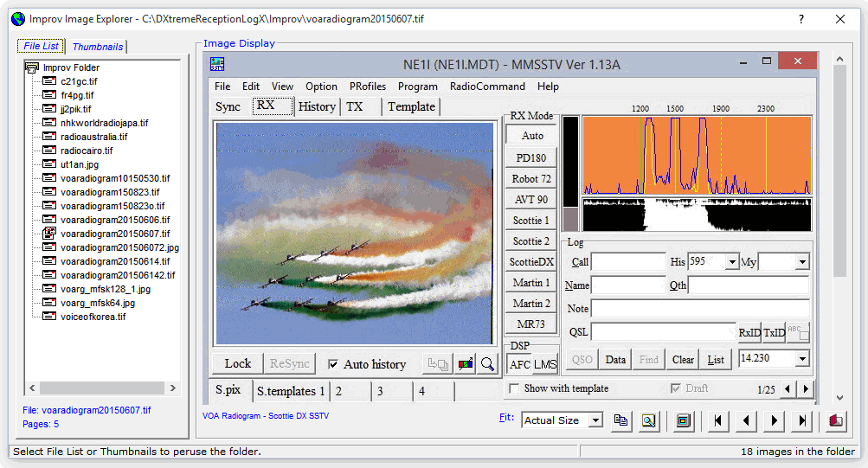Click the Robot 72 mode button
The height and width of the screenshot is (468, 868).
pyautogui.click(x=531, y=179)
